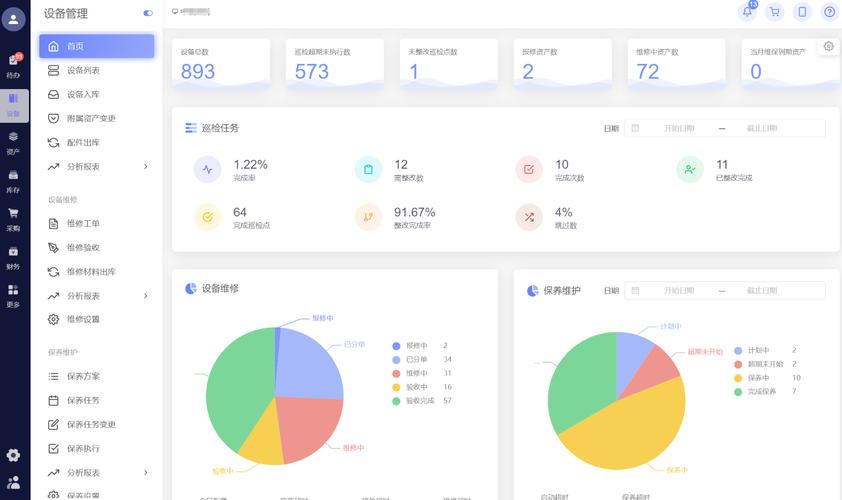Click the help question mark icon

[x=829, y=12]
